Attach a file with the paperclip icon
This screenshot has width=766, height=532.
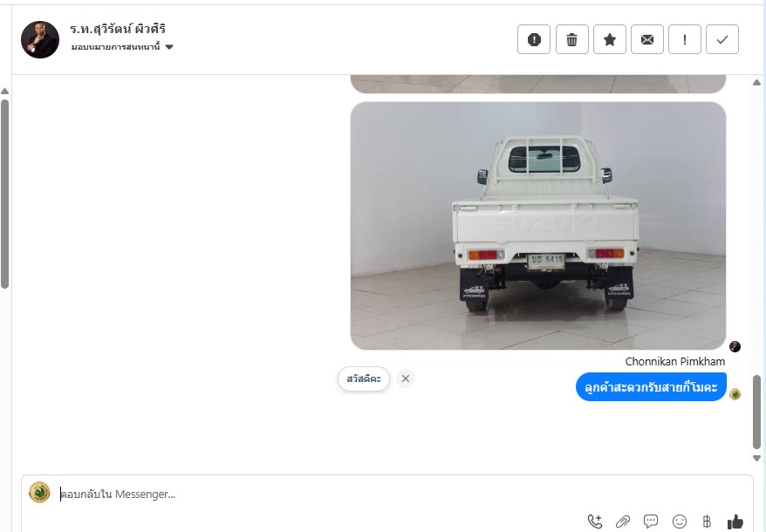[x=623, y=522]
